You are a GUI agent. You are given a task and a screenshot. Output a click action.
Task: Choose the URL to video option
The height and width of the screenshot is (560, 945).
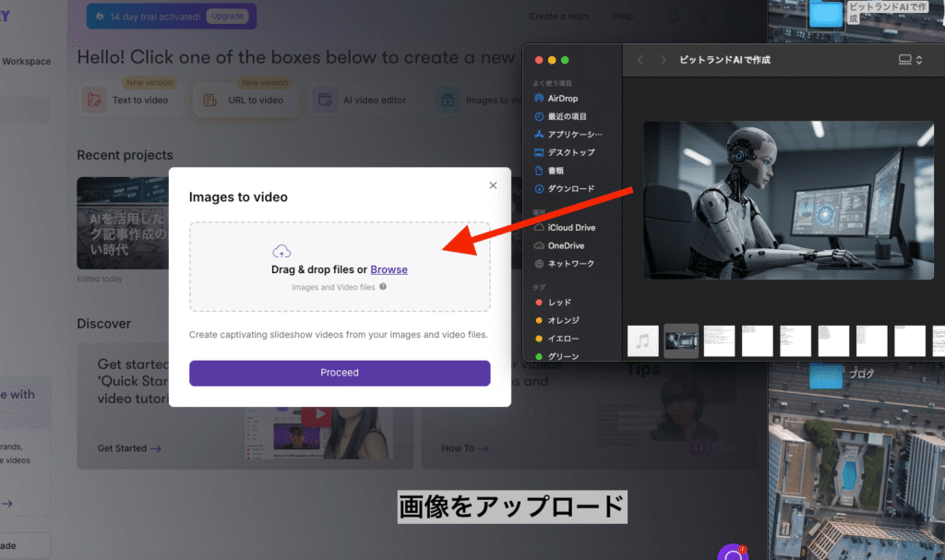pyautogui.click(x=245, y=100)
